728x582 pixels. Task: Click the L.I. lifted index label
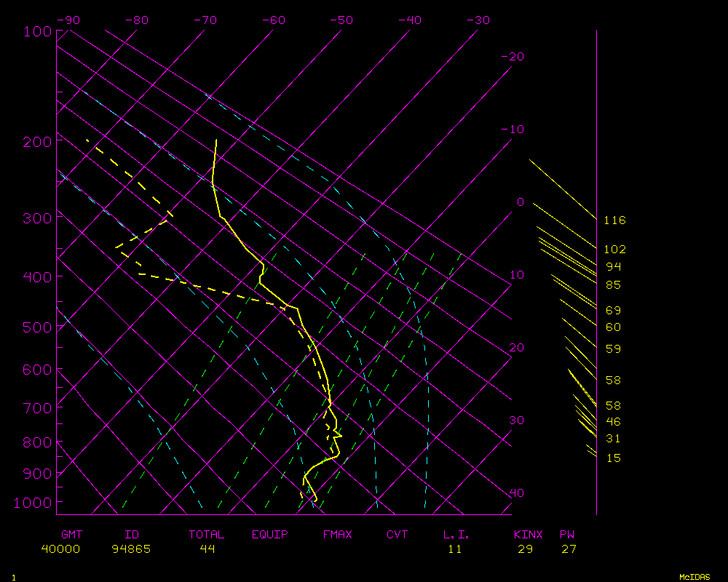pyautogui.click(x=456, y=535)
